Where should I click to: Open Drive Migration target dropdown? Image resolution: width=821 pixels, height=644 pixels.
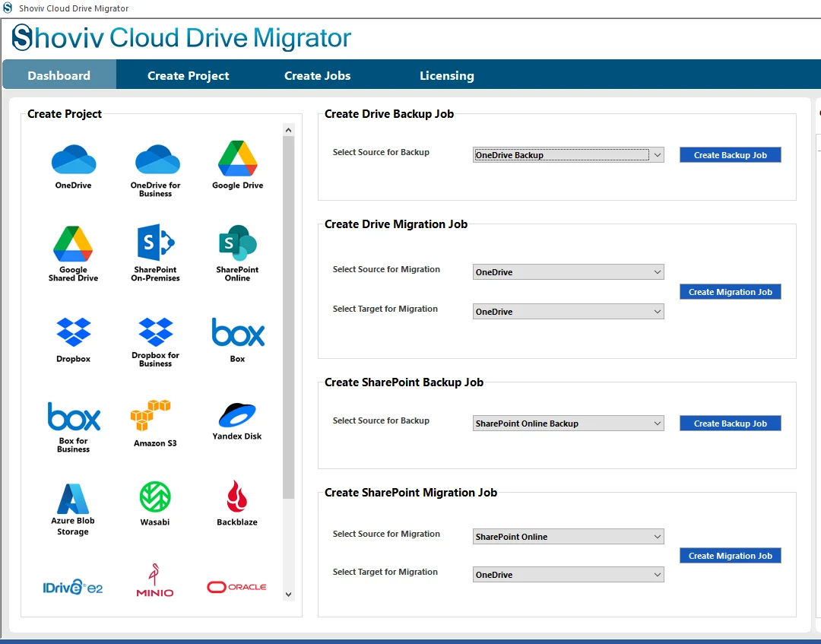[x=568, y=312]
